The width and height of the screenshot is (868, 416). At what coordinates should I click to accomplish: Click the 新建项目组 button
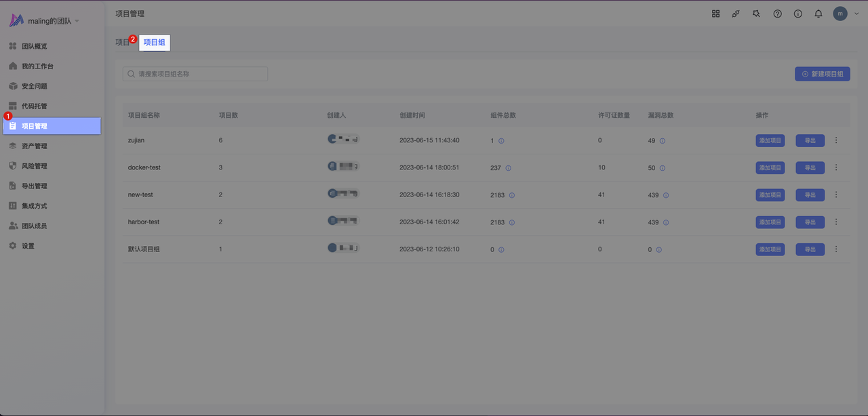(822, 74)
